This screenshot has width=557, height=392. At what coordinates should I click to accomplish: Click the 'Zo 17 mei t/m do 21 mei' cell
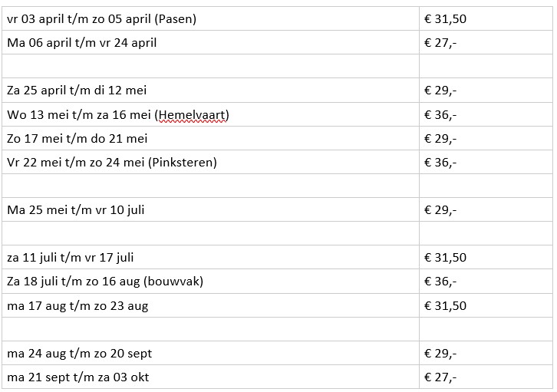77,139
